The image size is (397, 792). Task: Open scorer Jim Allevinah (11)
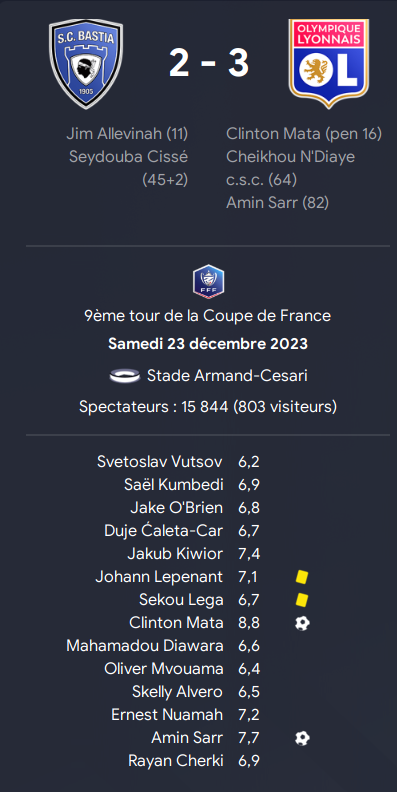[127, 134]
